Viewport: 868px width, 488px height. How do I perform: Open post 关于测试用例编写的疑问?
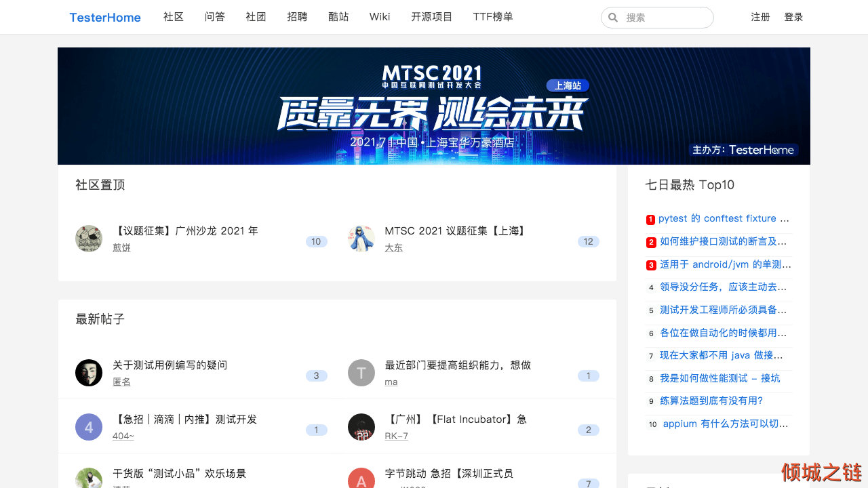pyautogui.click(x=170, y=365)
